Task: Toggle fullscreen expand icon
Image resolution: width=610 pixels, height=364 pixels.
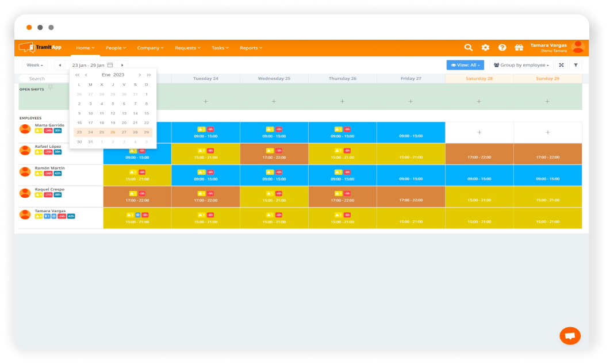Action: [561, 66]
